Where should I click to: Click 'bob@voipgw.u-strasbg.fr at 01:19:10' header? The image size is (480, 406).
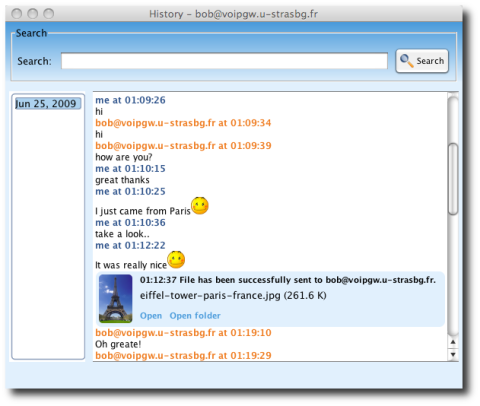coord(183,333)
